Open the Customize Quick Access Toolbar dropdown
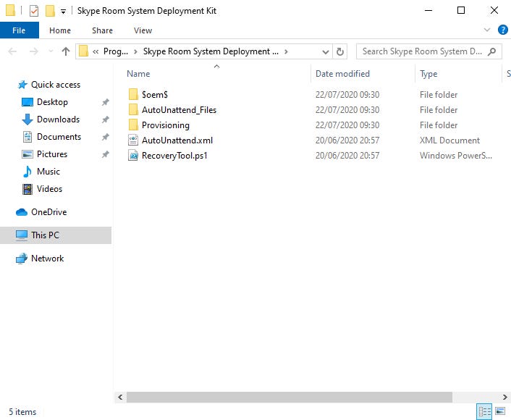This screenshot has width=511, height=420. tap(63, 12)
